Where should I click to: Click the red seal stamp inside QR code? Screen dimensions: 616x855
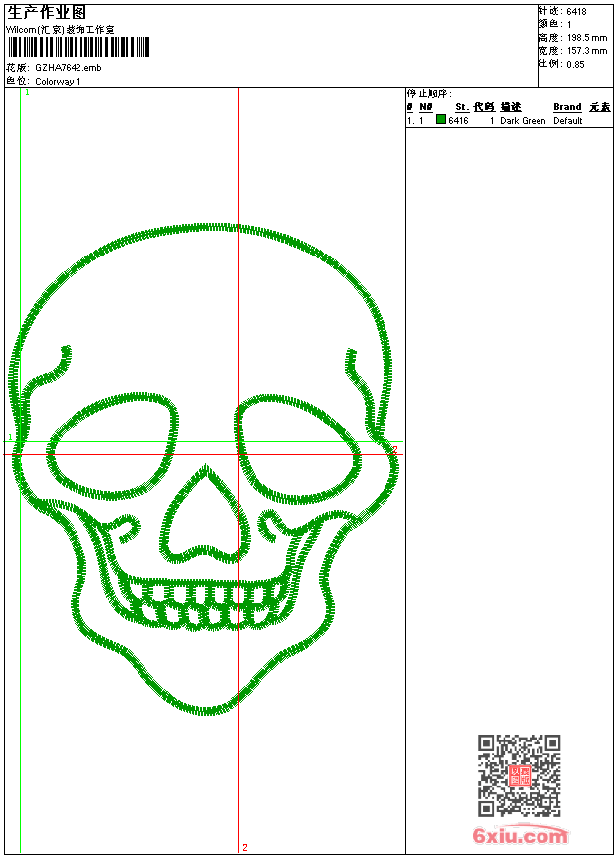[x=519, y=775]
